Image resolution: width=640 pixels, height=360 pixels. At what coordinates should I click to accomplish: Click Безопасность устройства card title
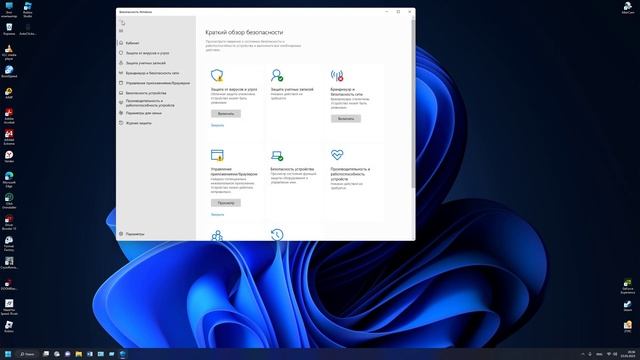(292, 169)
